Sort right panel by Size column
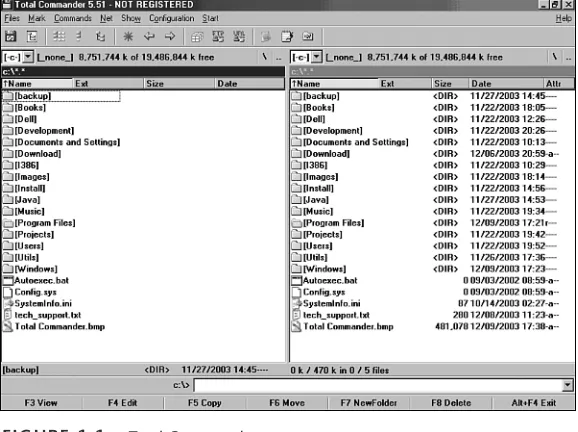The width and height of the screenshot is (578, 432). (x=450, y=84)
